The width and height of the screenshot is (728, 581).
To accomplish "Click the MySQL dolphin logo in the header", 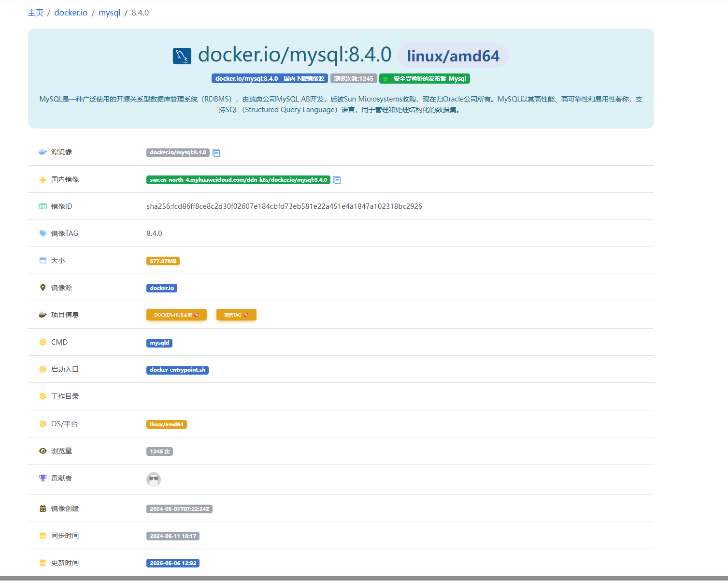I will 182,55.
